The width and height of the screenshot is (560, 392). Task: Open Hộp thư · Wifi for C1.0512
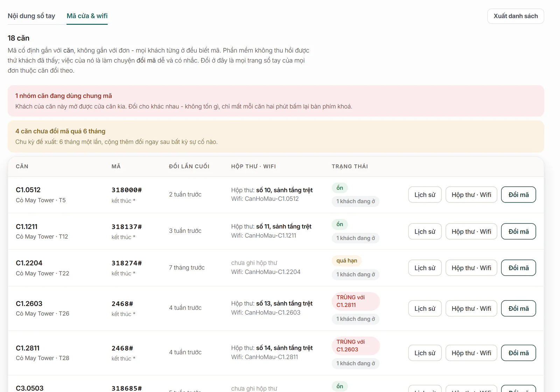point(471,195)
